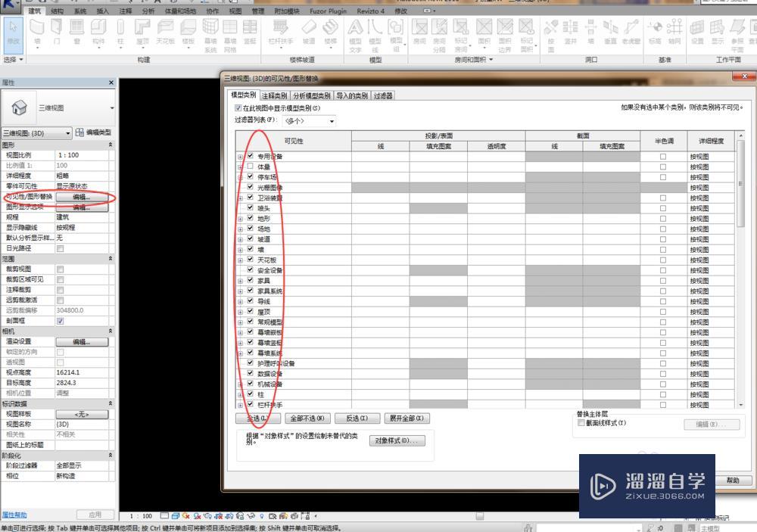Open the 三维视图: {3D} instance dropdown
The height and width of the screenshot is (532, 757).
(x=36, y=132)
